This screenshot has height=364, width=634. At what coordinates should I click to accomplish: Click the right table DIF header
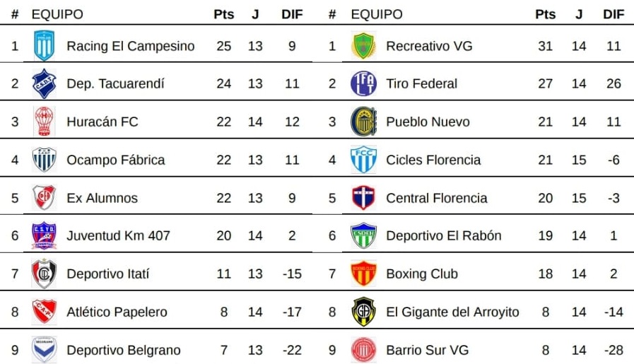pyautogui.click(x=614, y=14)
